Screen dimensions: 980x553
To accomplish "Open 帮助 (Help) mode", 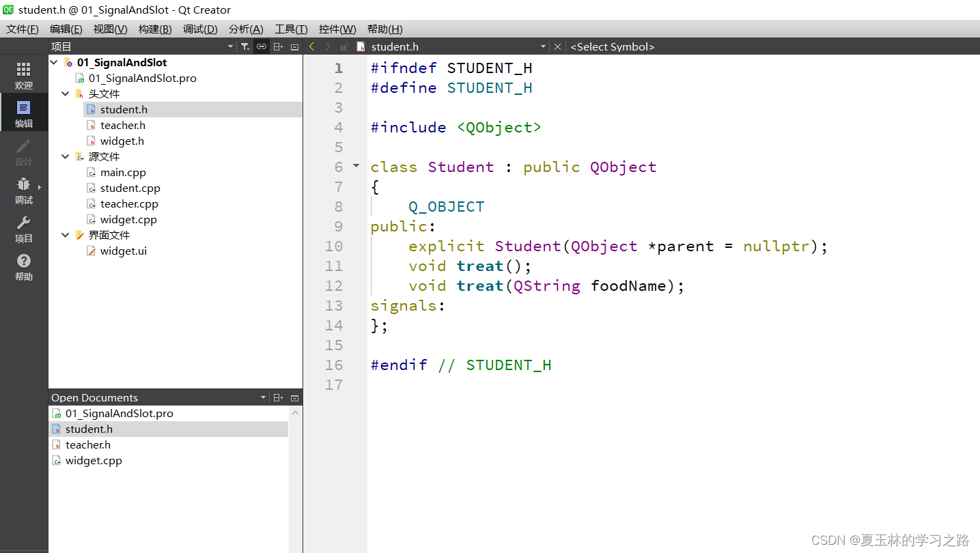I will (x=24, y=266).
